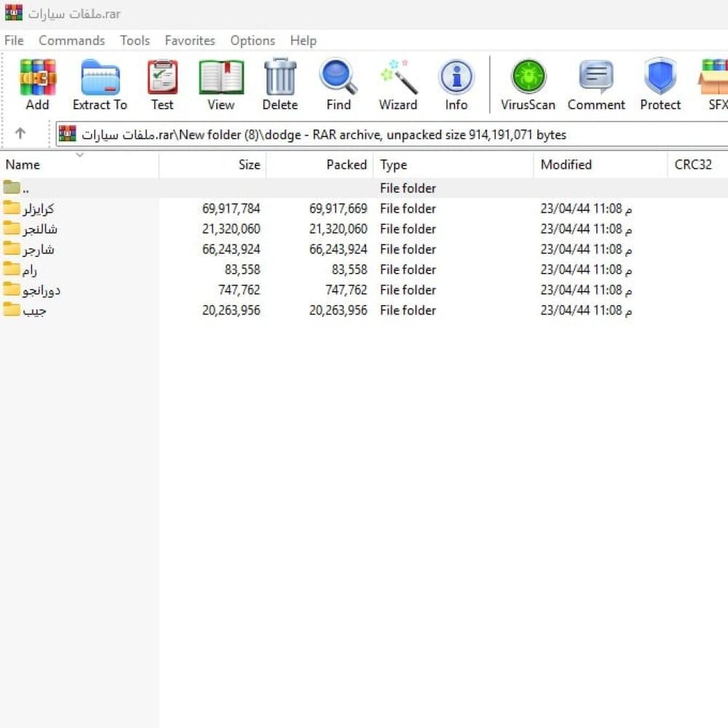This screenshot has height=728, width=728.
Task: Go up one level with arrow button
Action: click(20, 134)
